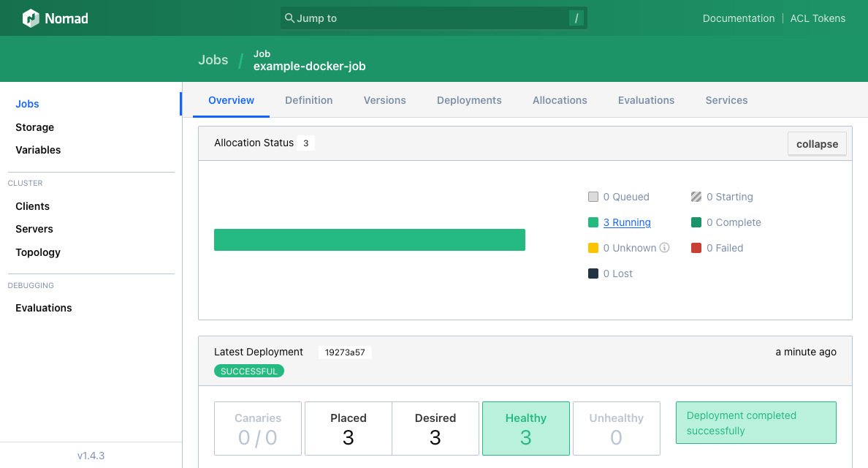Collapse the Allocation Status panel

point(816,144)
